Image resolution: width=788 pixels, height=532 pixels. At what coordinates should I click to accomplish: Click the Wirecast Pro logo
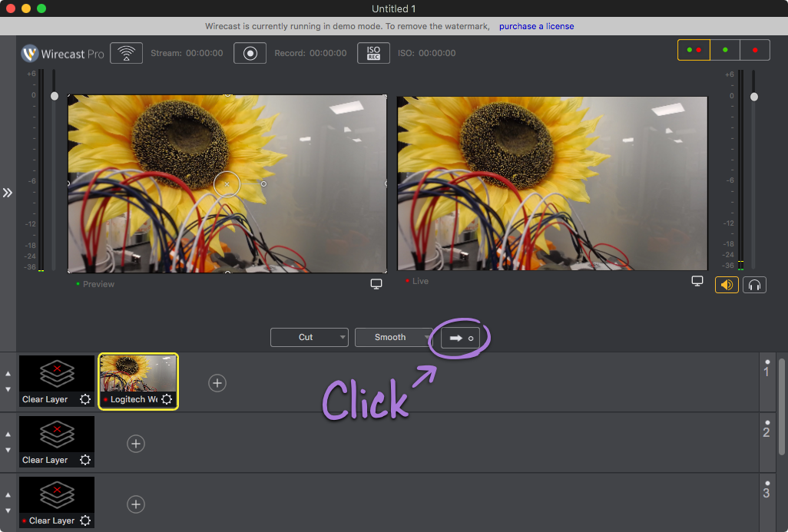tap(63, 53)
